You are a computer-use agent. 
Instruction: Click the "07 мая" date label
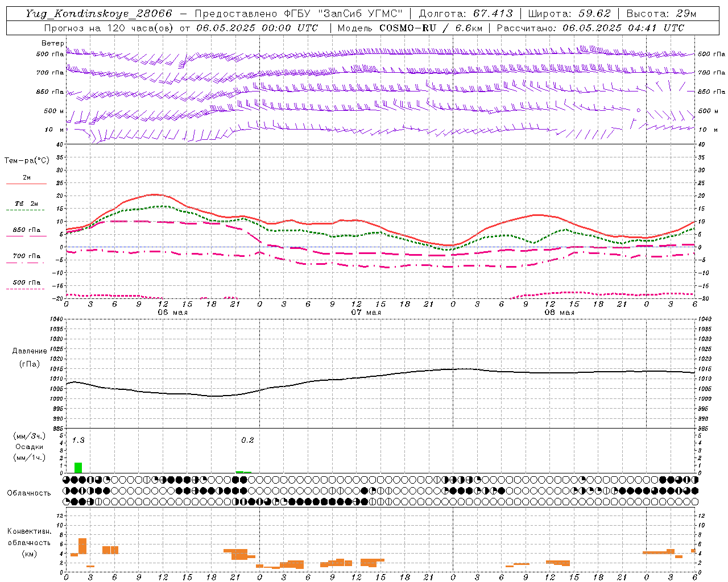click(366, 313)
